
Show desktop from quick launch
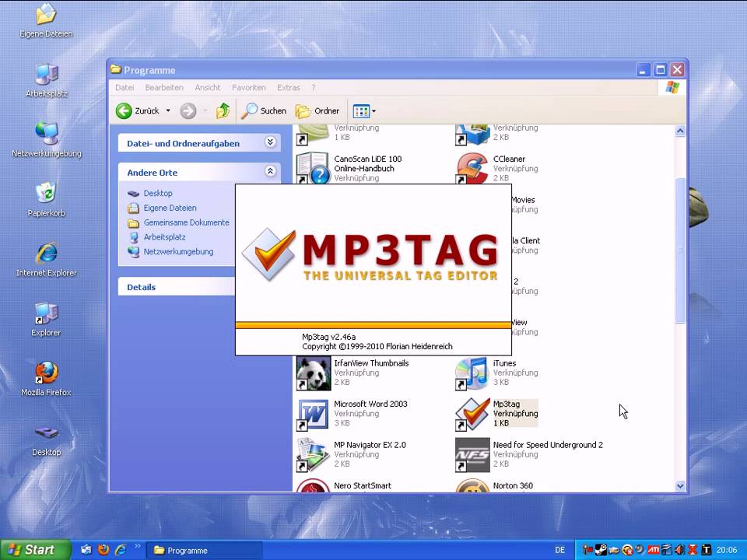tap(86, 550)
